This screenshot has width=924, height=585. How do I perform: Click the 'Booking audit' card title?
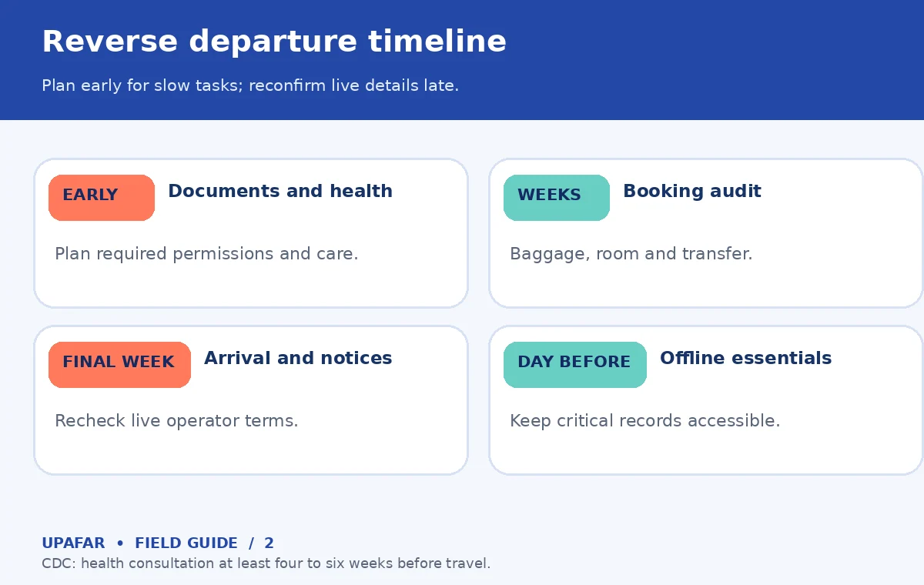(692, 191)
